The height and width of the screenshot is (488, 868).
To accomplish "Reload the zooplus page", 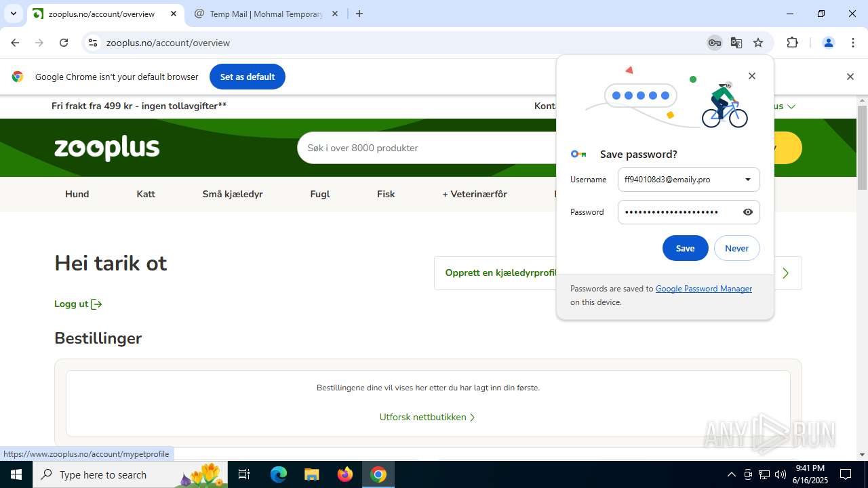I will pyautogui.click(x=64, y=43).
